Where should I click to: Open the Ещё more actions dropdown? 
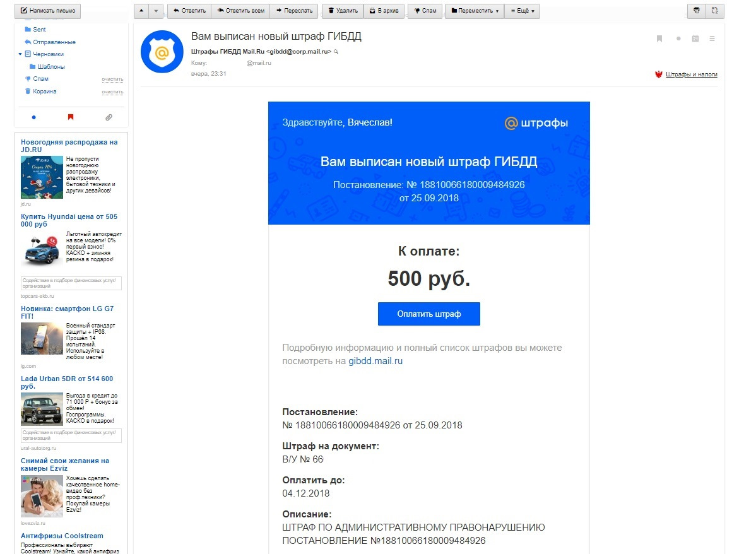[x=522, y=11]
